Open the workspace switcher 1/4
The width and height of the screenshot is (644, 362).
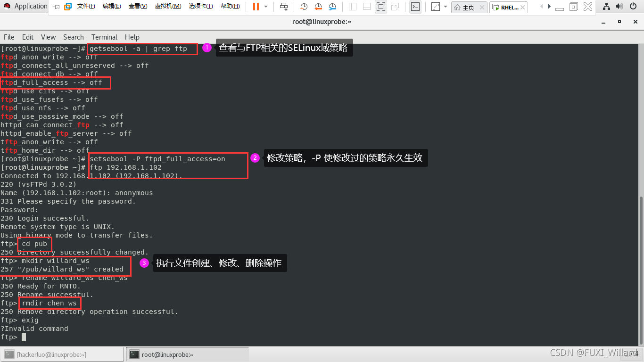point(632,354)
